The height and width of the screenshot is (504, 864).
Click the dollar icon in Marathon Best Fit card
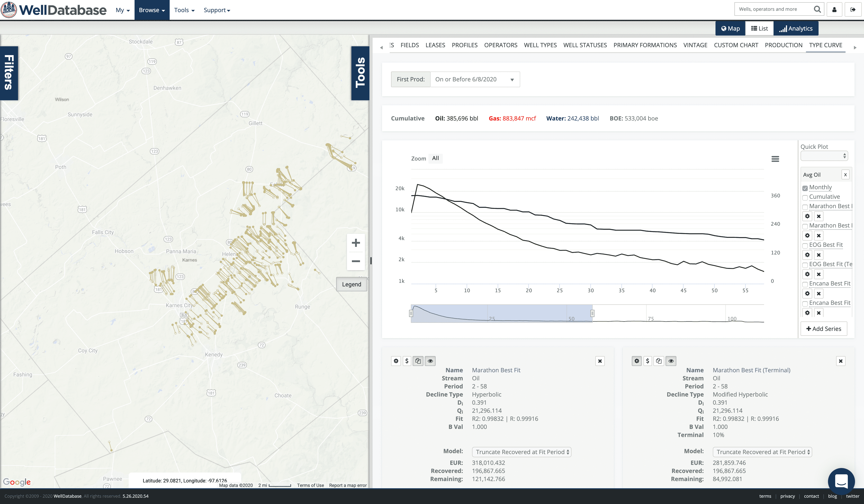tap(407, 361)
